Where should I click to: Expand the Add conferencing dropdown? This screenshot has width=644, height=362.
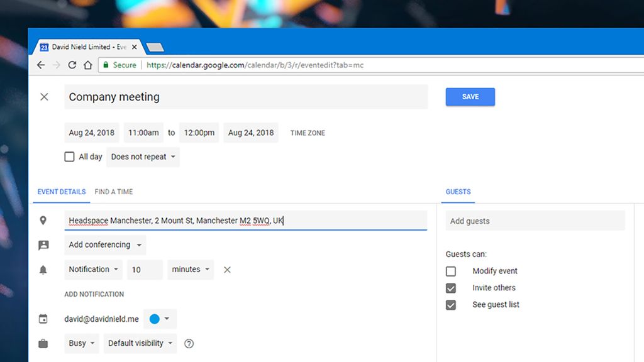tap(104, 244)
